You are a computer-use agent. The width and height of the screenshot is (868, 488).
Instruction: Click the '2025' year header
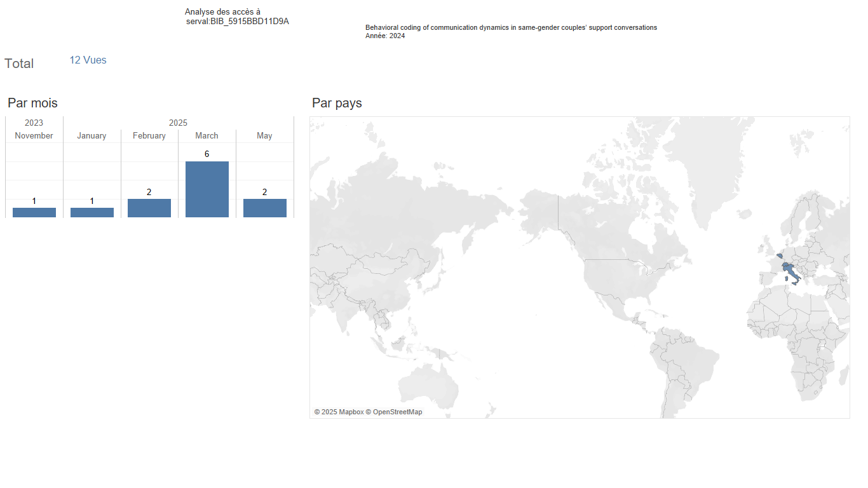(179, 123)
